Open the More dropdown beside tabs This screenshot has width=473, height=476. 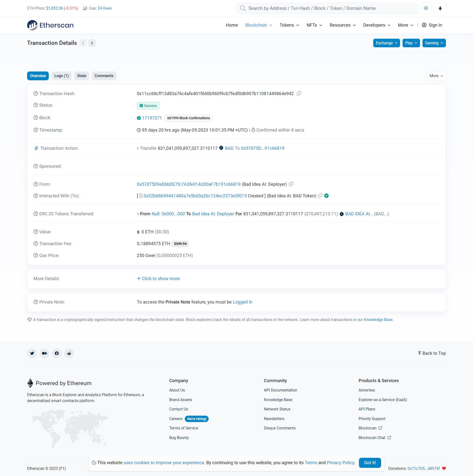point(436,76)
